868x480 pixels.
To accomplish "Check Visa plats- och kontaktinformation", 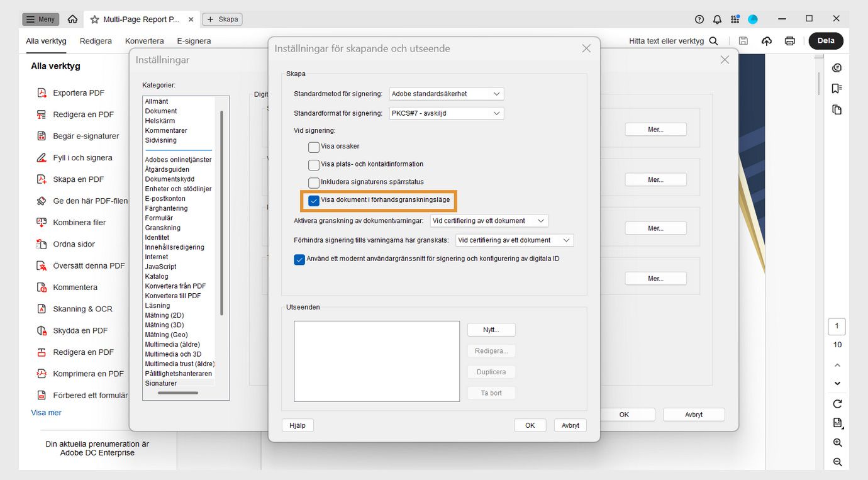I will tap(314, 165).
